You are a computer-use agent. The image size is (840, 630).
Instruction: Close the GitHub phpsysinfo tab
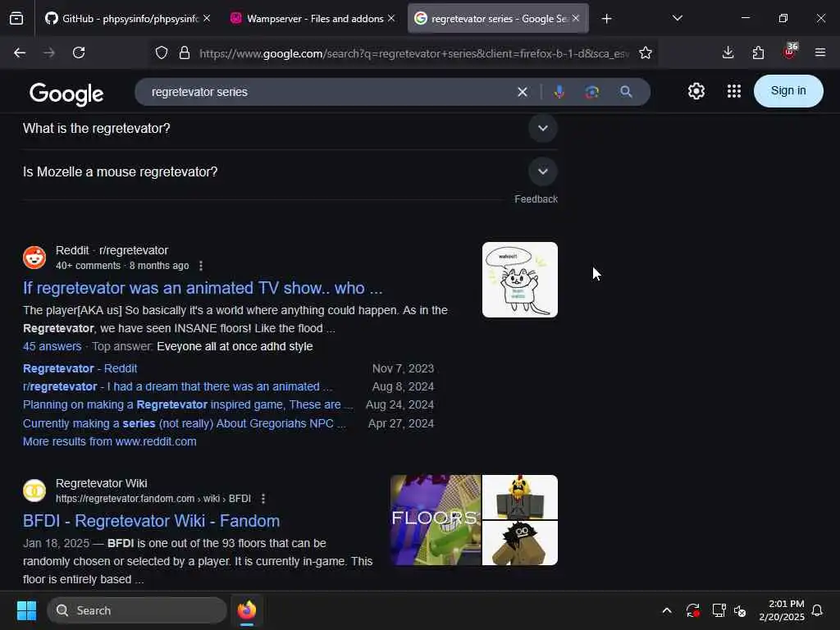click(207, 19)
